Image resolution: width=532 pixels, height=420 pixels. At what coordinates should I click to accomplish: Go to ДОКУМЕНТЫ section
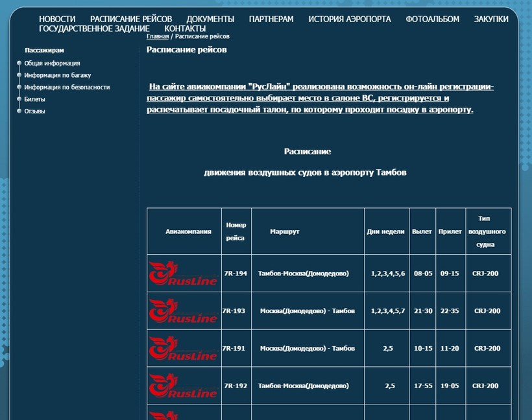[x=210, y=19]
